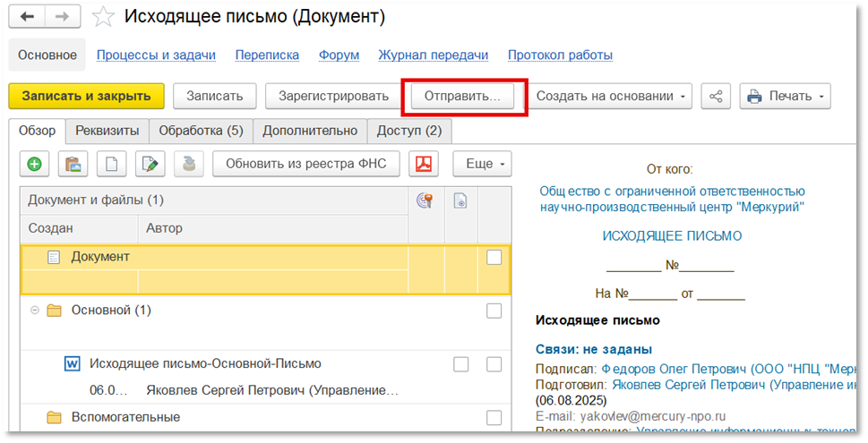Screen dimensions: 868x443
Task: Collapse the Основной (1) folder node
Action: 34,311
